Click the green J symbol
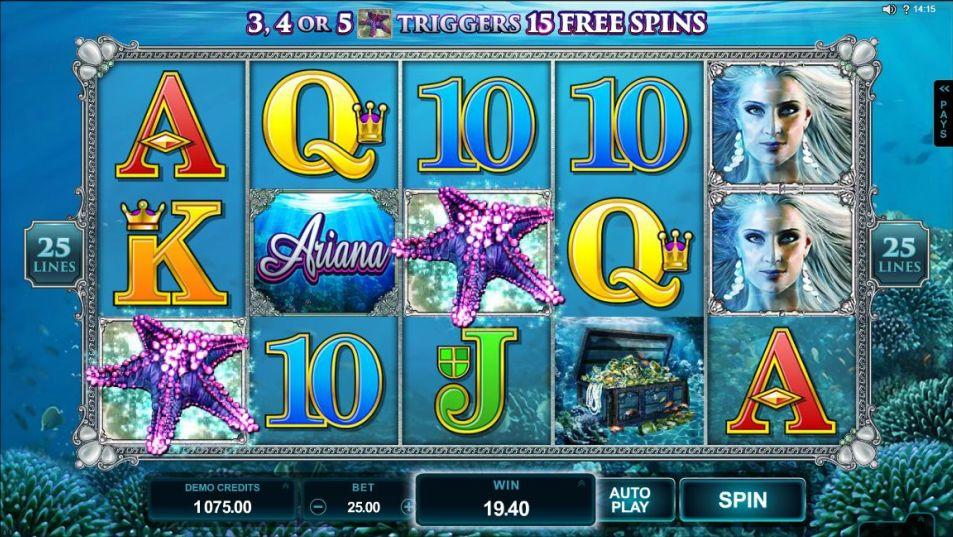 476,379
